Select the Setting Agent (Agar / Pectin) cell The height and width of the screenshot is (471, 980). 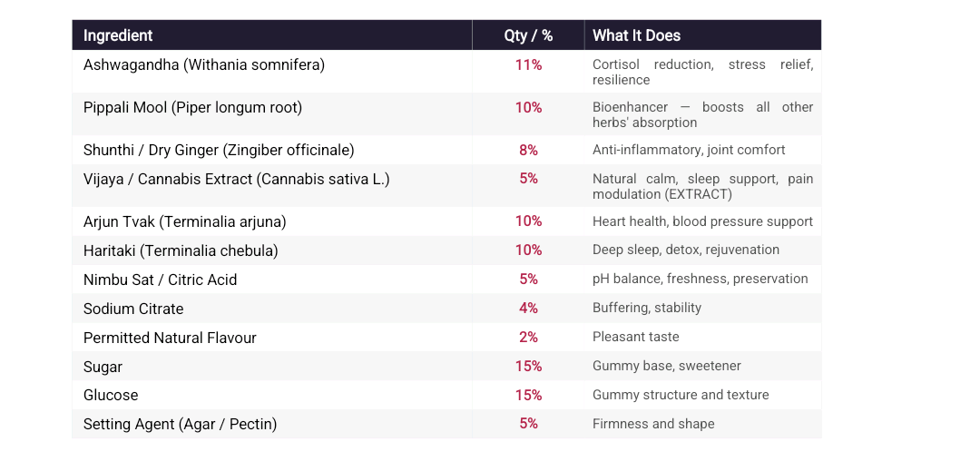click(x=272, y=424)
